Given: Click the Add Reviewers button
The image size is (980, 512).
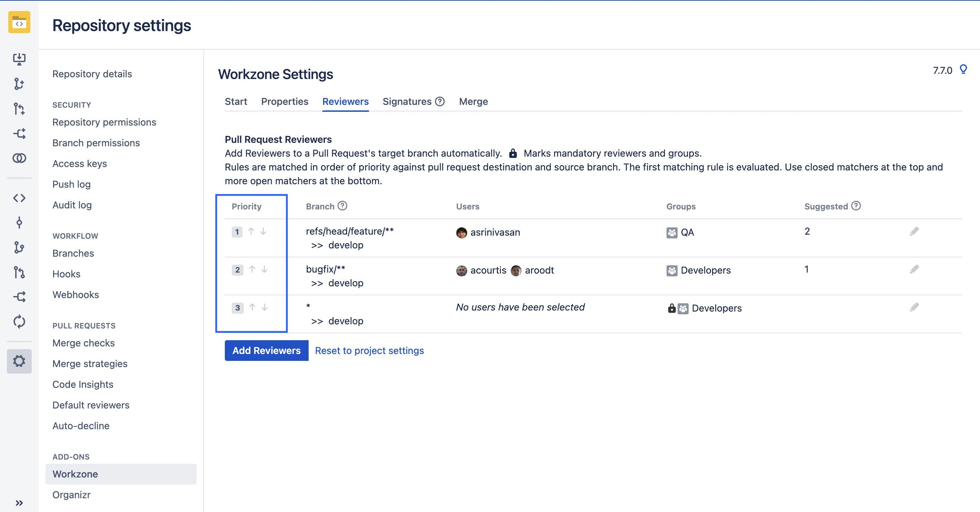Looking at the screenshot, I should tap(266, 350).
